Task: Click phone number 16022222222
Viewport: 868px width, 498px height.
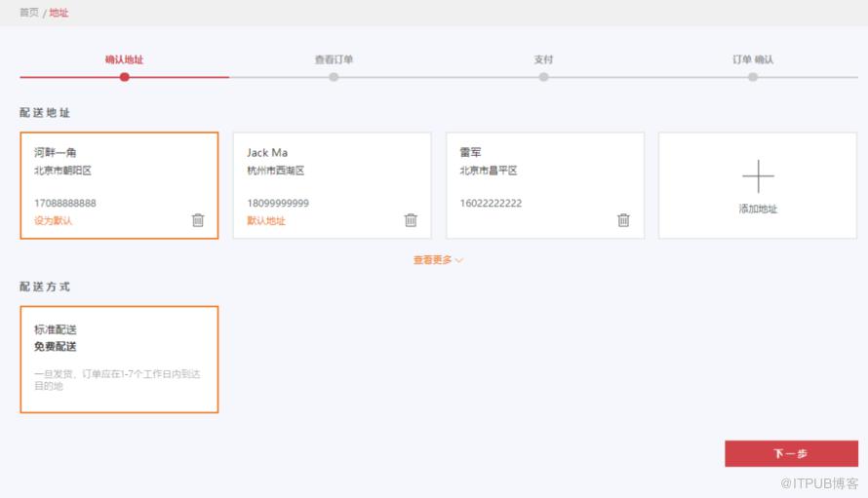Action: (x=491, y=203)
